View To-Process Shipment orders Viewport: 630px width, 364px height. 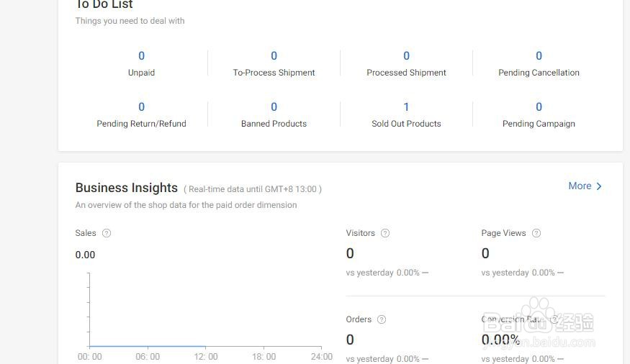[274, 56]
